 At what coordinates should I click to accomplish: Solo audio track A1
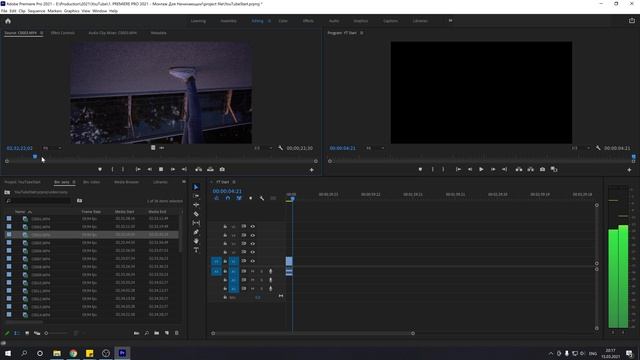pos(262,271)
